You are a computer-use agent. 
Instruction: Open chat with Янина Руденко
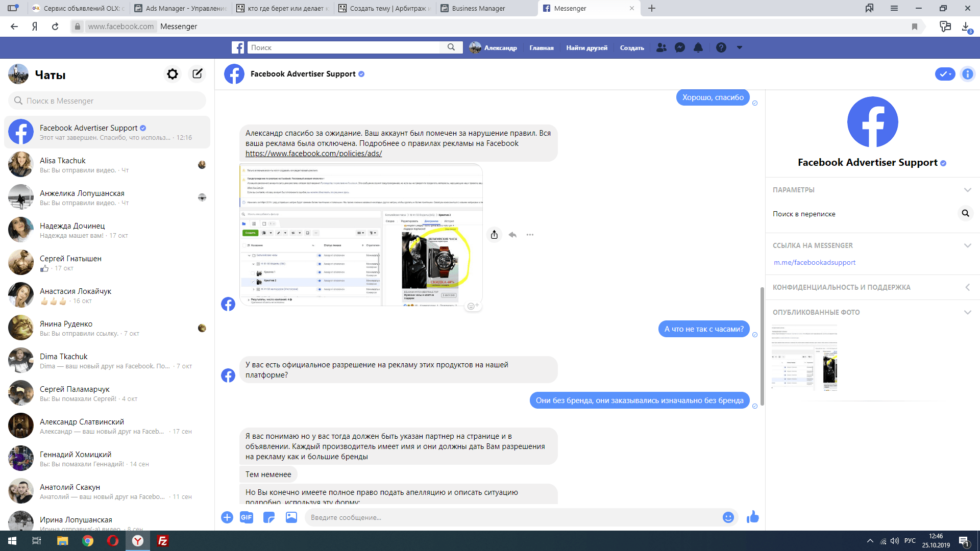pos(107,328)
